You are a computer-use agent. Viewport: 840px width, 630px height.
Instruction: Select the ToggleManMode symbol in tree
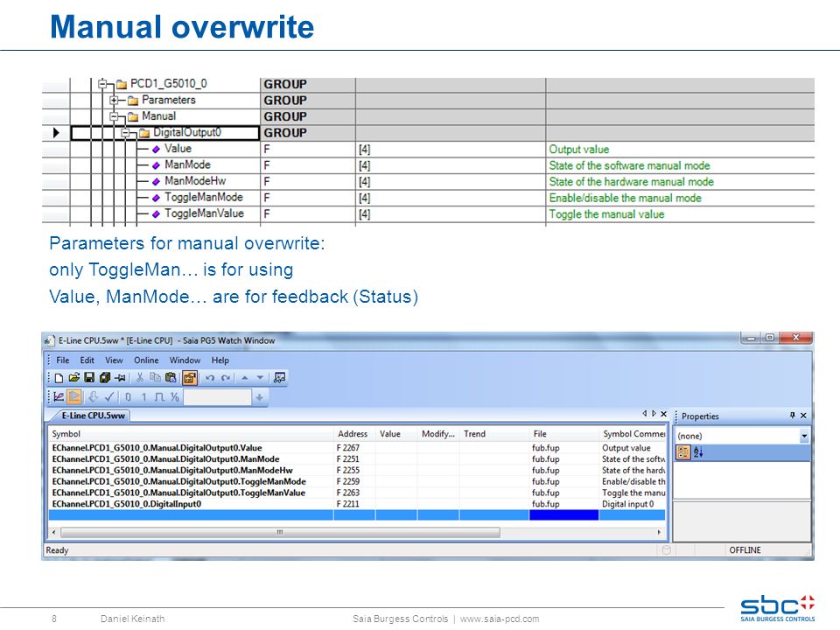tap(204, 198)
